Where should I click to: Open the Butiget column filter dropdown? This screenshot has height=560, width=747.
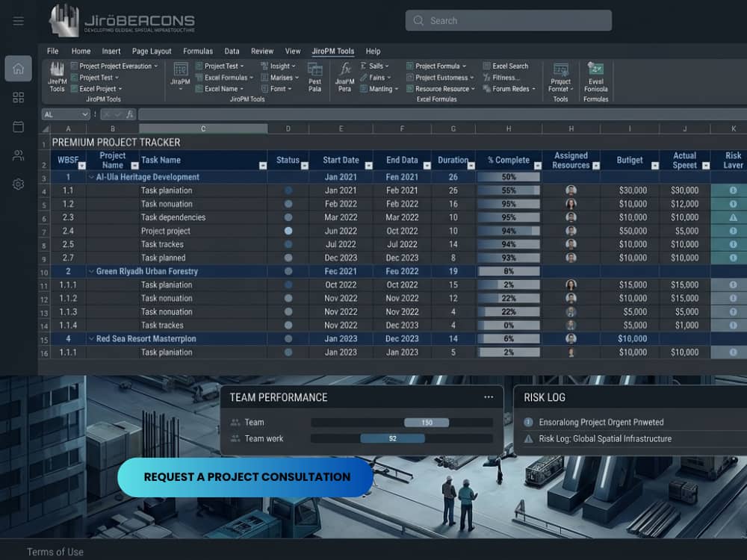pyautogui.click(x=654, y=166)
